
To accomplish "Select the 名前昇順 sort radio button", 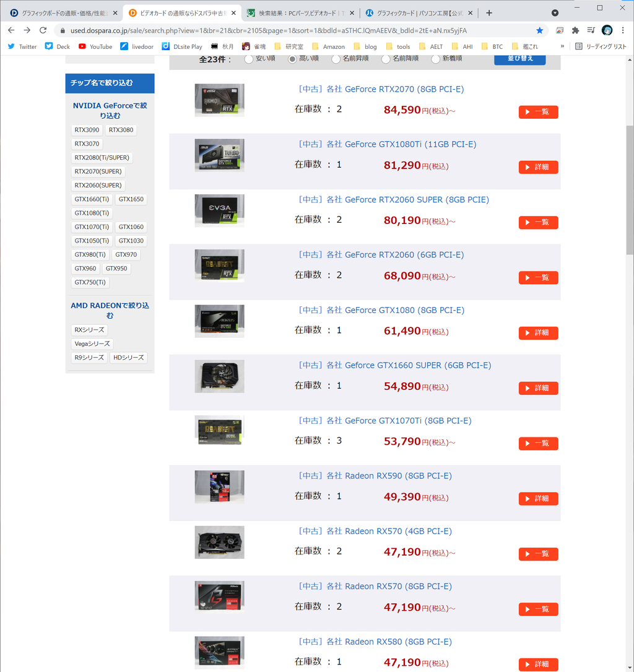I will coord(336,59).
